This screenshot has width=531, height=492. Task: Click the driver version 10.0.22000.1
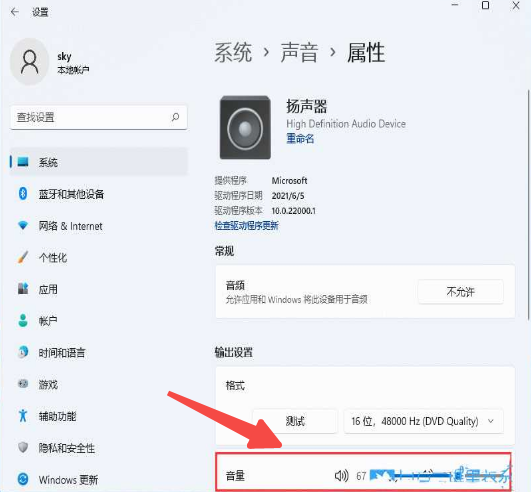pyautogui.click(x=294, y=211)
